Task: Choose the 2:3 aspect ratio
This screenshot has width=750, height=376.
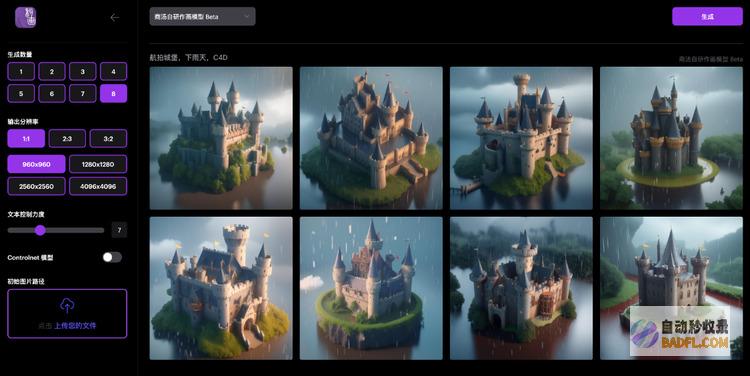Action: (x=67, y=138)
